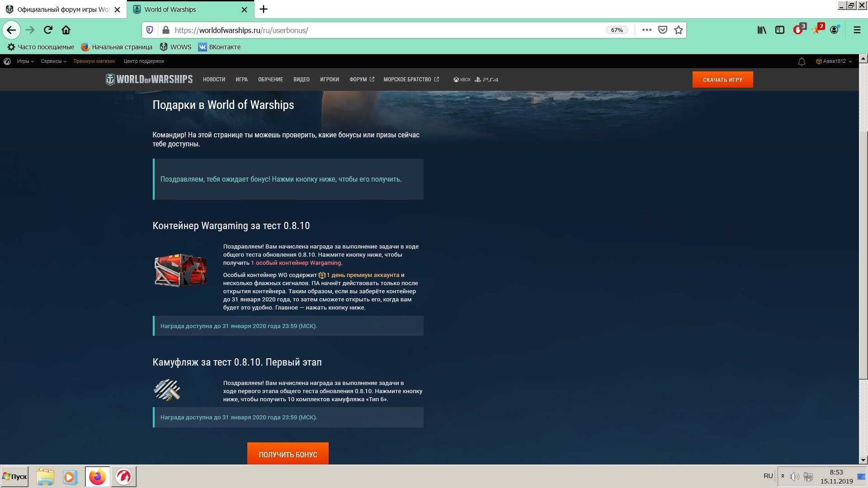Image resolution: width=868 pixels, height=488 pixels.
Task: Click the star extension icon with badge 2
Action: [817, 30]
